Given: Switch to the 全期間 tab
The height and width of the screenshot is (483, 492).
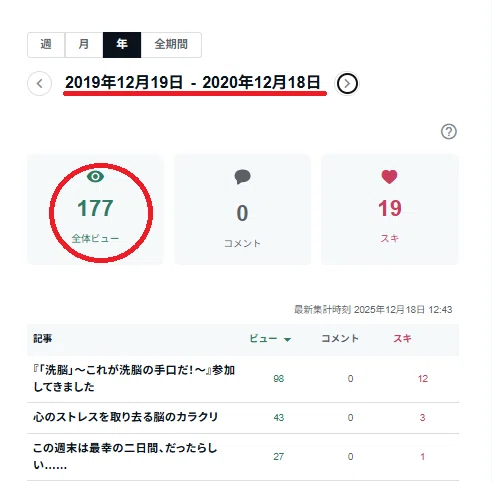Looking at the screenshot, I should 171,45.
